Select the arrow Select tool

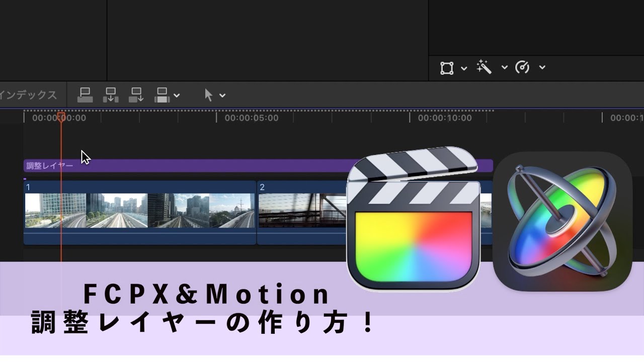pyautogui.click(x=208, y=95)
